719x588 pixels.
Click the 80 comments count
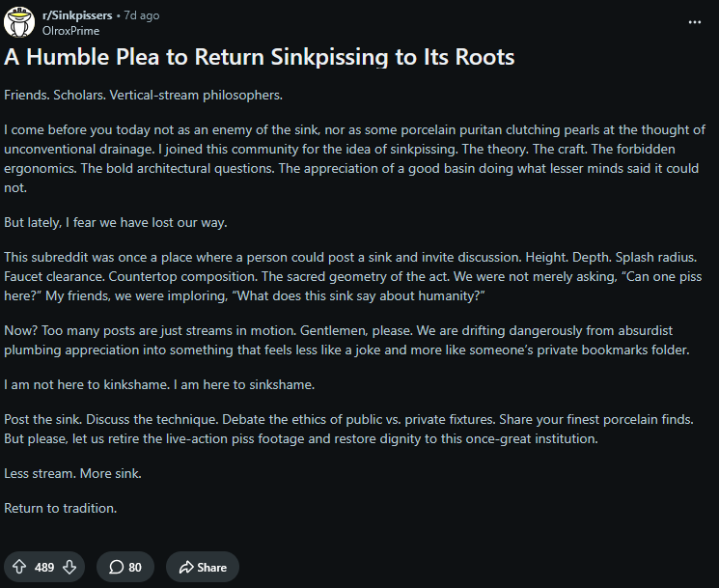pyautogui.click(x=135, y=567)
